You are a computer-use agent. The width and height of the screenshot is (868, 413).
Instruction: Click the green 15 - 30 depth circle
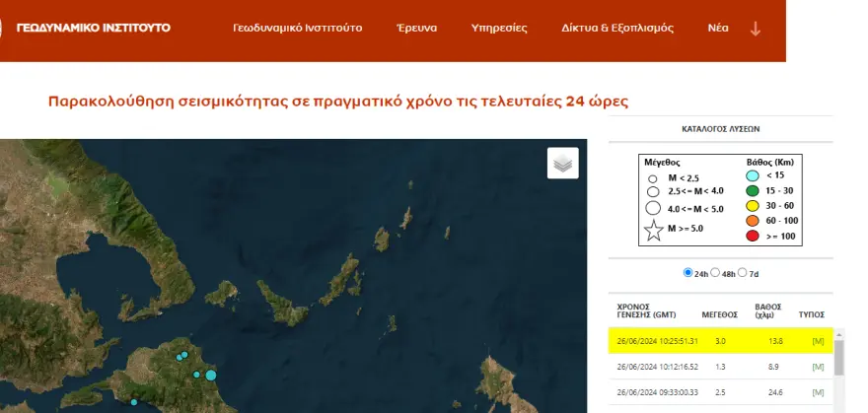pyautogui.click(x=752, y=190)
